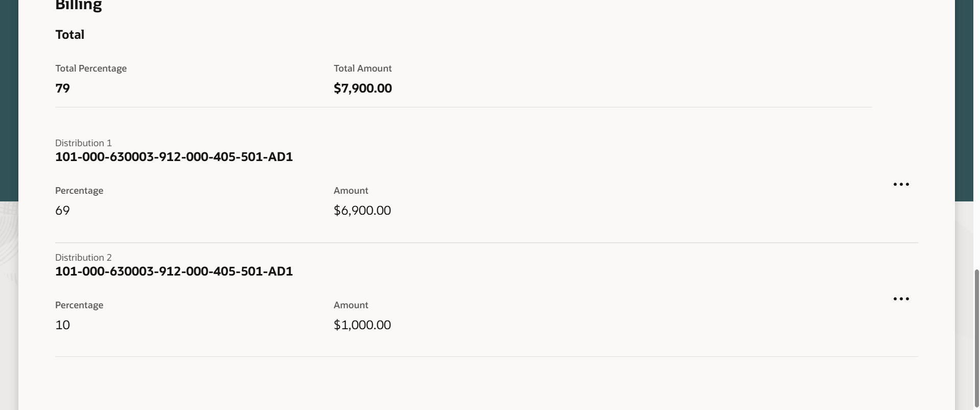Click the Total Amount label
Viewport: 980px width, 410px height.
point(363,69)
